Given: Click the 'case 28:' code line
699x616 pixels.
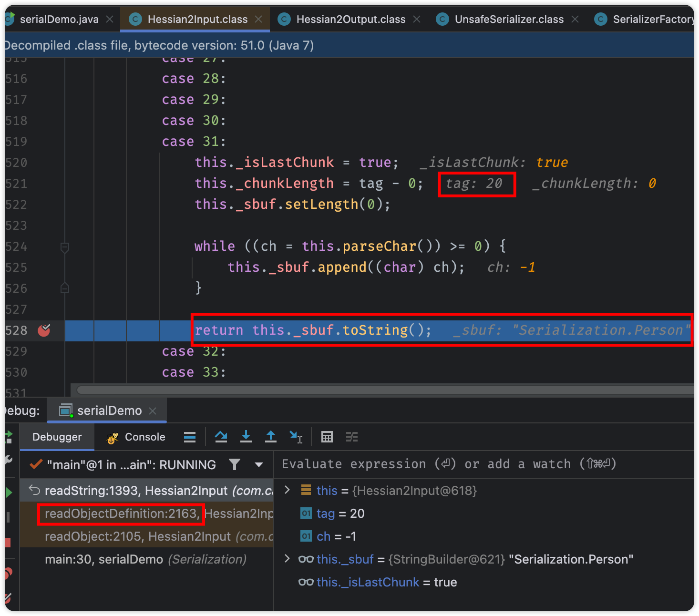Looking at the screenshot, I should point(194,78).
